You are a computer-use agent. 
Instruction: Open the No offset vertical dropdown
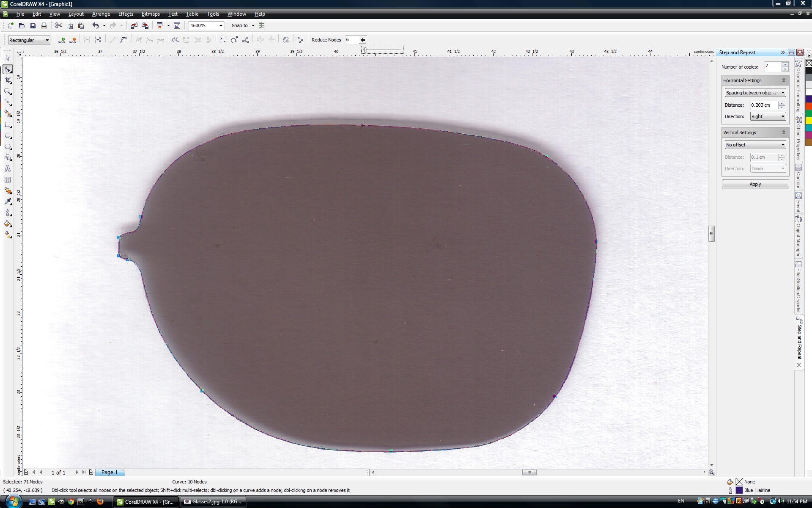pos(755,145)
